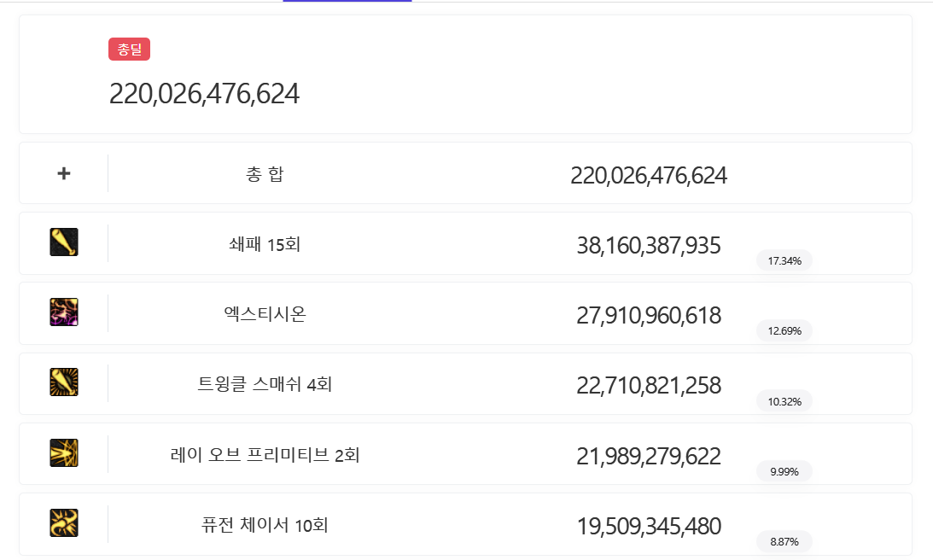The width and height of the screenshot is (933, 560).
Task: Click the 9.99% percentage badge
Action: pos(784,471)
